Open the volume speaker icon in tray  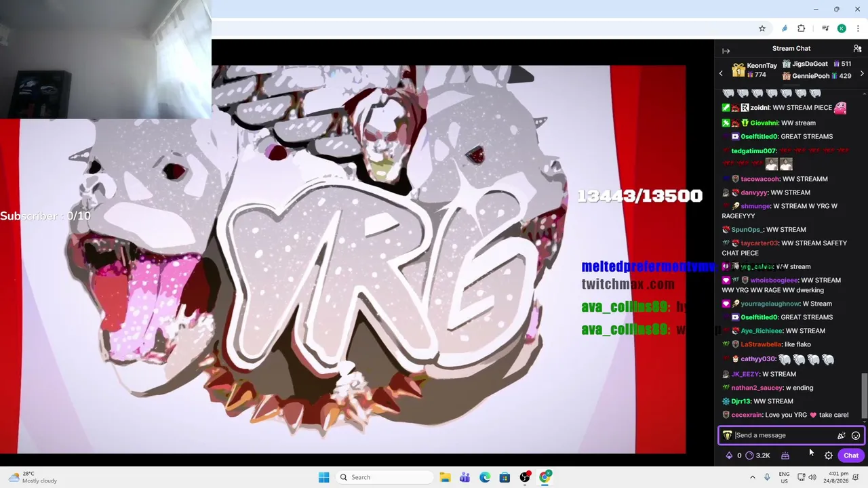(x=812, y=477)
